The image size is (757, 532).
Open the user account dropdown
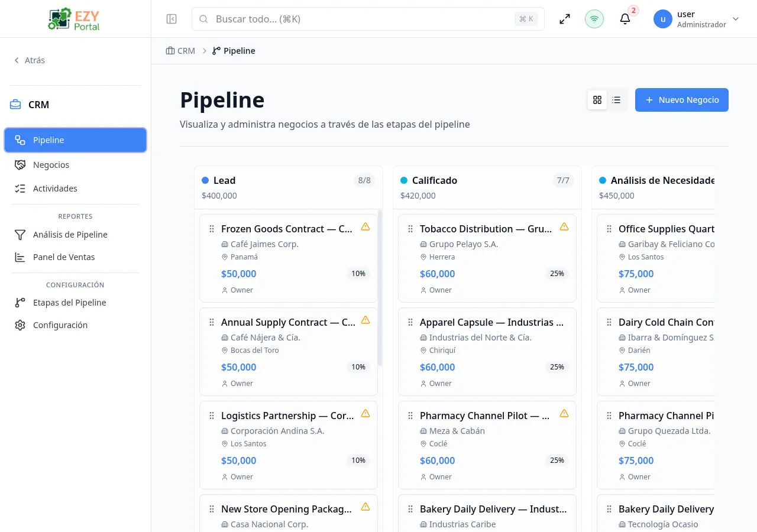tap(697, 19)
